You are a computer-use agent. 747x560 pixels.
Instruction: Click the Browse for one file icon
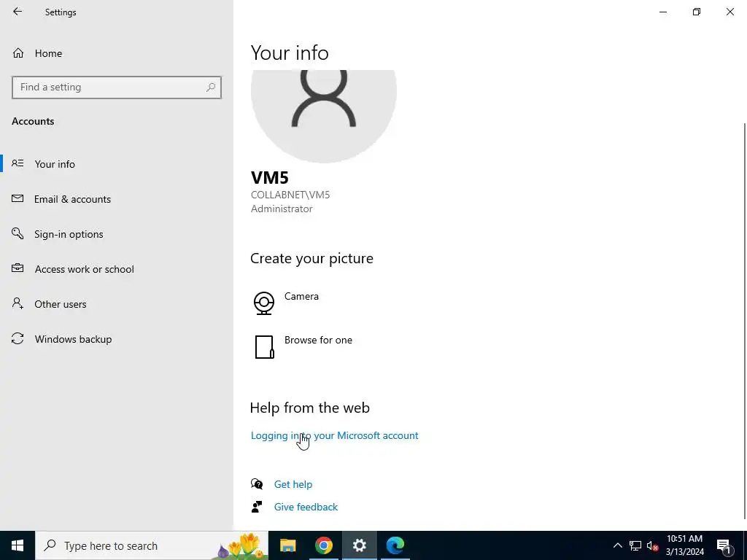[x=264, y=346]
